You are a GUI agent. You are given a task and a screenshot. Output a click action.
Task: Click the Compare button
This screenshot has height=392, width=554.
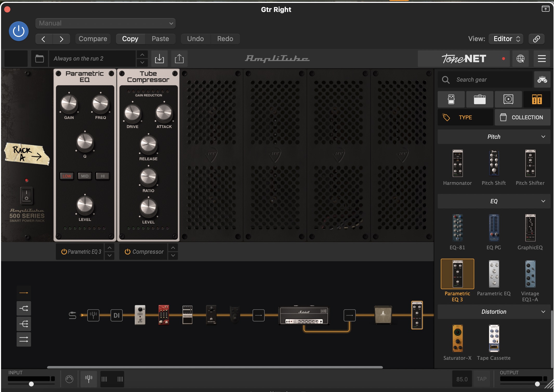point(93,39)
